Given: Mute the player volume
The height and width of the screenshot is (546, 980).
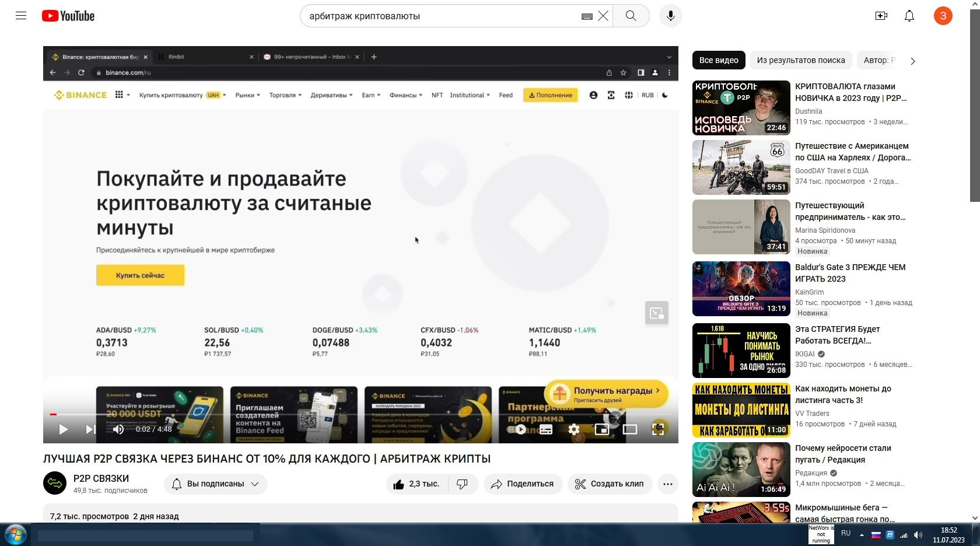Looking at the screenshot, I should tap(118, 429).
